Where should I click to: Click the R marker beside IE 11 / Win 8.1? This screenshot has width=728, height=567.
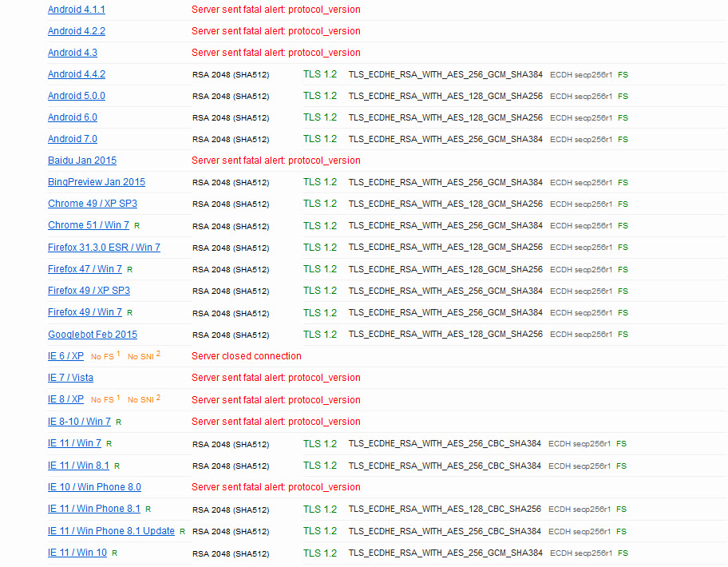[117, 466]
